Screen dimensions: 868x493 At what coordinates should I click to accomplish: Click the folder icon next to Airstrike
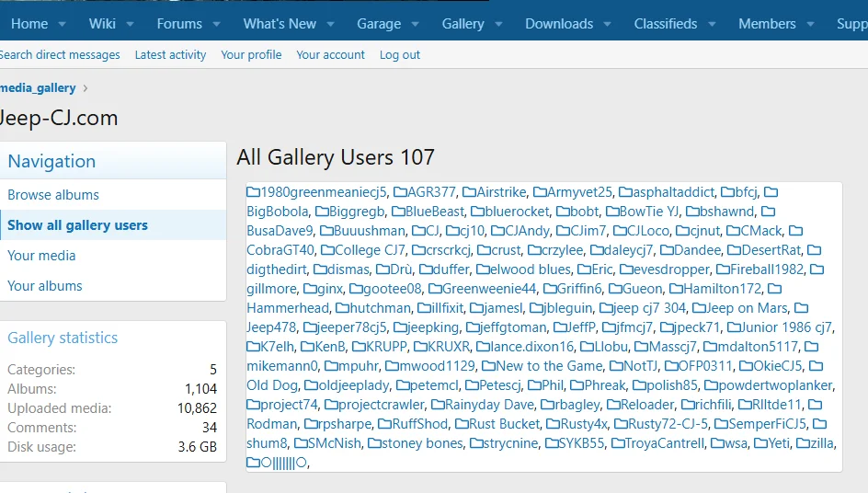point(469,192)
